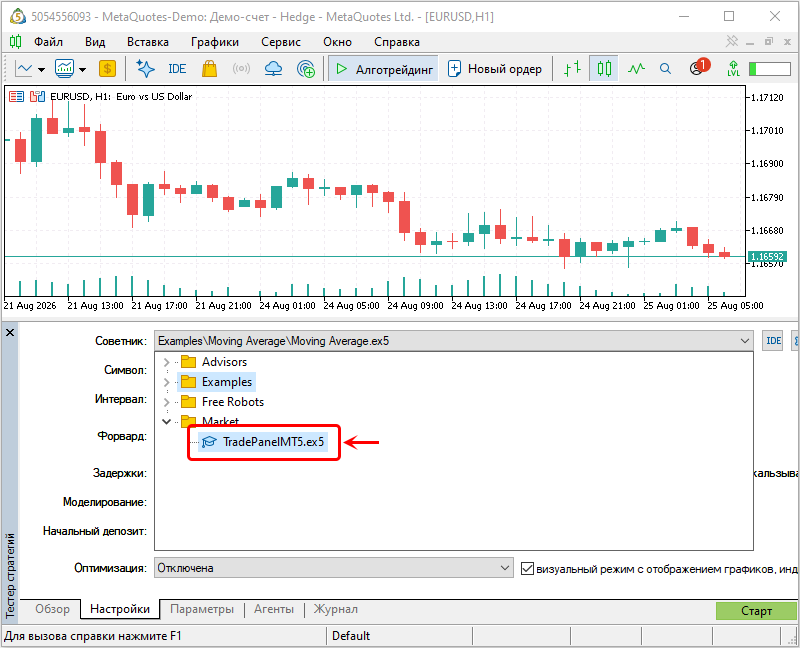Open the Графики menu
Screen dimensions: 800x648
coord(215,42)
